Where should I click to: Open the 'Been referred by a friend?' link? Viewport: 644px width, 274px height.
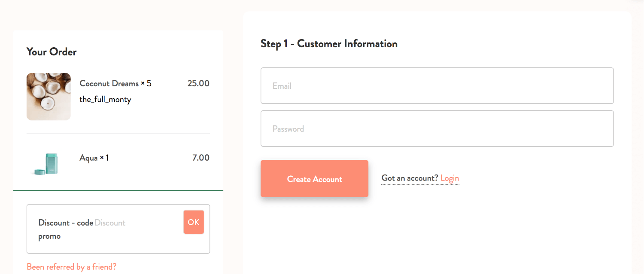[71, 267]
